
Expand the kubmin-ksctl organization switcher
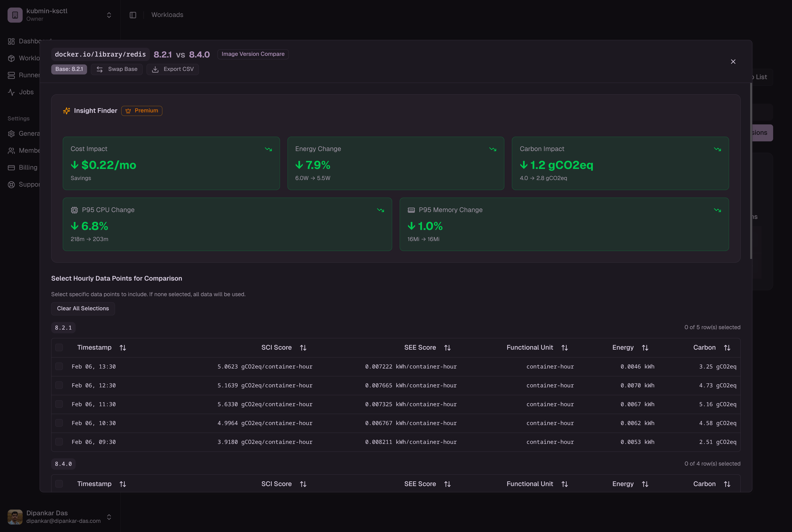click(x=109, y=15)
